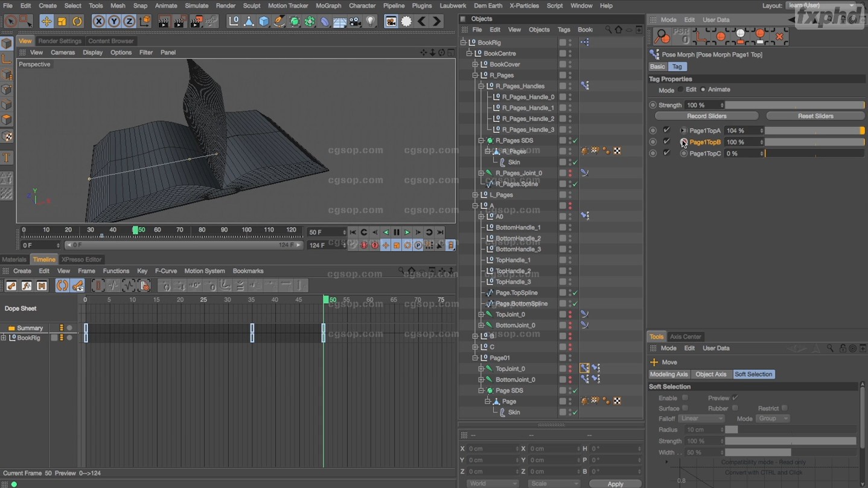Viewport: 868px width, 488px height.
Task: Collapse the R_Pages tree item
Action: [x=476, y=75]
